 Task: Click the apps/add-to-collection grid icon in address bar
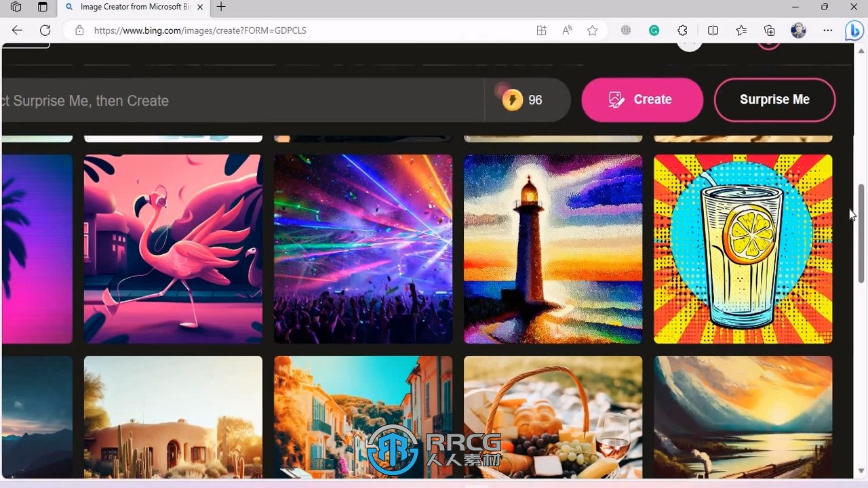pyautogui.click(x=541, y=30)
